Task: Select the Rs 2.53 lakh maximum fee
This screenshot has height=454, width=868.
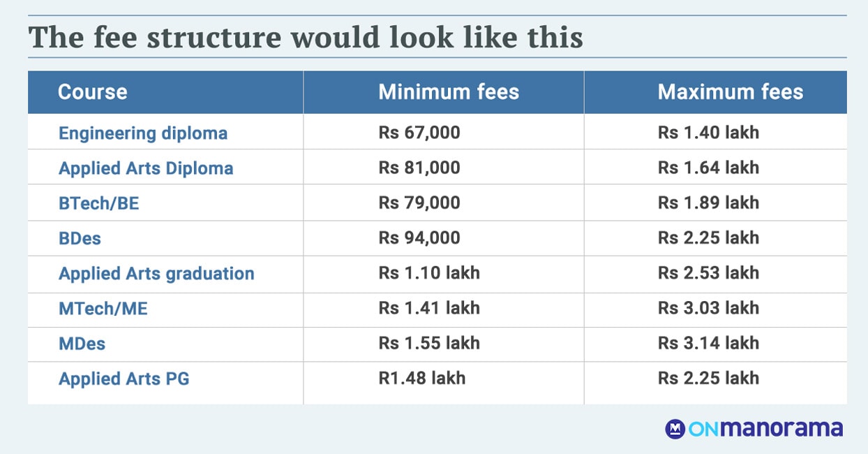Action: coord(708,272)
